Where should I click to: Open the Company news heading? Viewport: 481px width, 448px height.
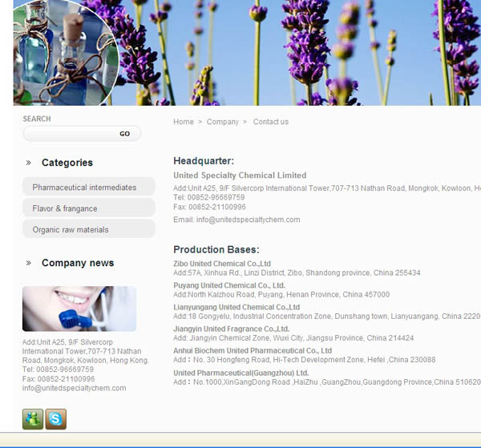click(78, 263)
